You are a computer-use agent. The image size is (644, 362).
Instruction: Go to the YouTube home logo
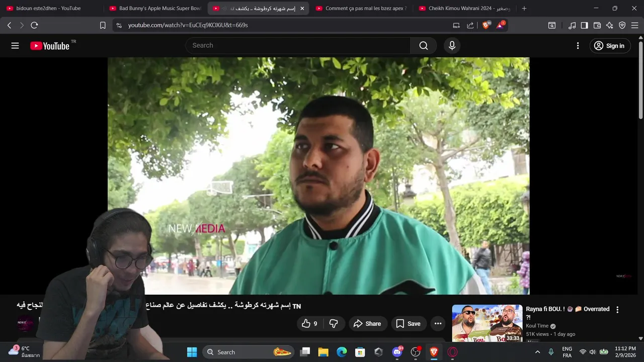tap(50, 46)
